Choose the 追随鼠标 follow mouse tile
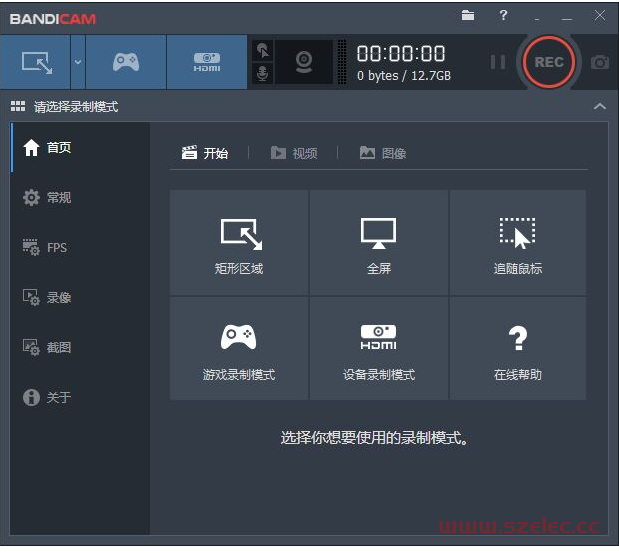 tap(518, 242)
